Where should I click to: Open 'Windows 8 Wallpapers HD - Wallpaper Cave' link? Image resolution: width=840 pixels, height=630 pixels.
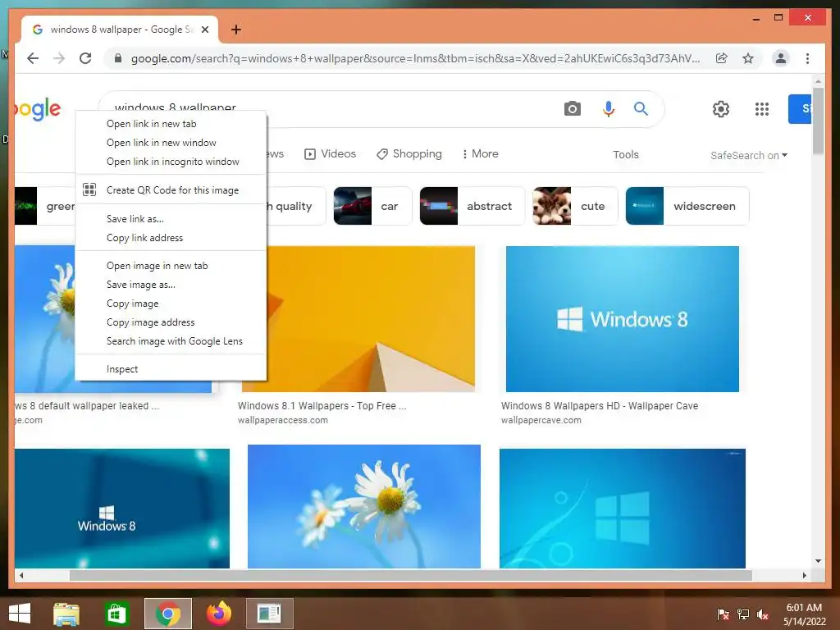click(x=600, y=406)
